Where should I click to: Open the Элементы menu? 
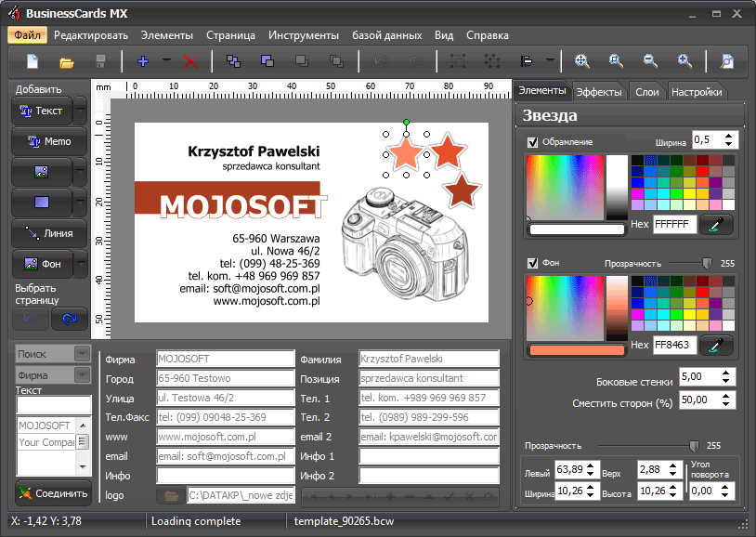pyautogui.click(x=167, y=35)
